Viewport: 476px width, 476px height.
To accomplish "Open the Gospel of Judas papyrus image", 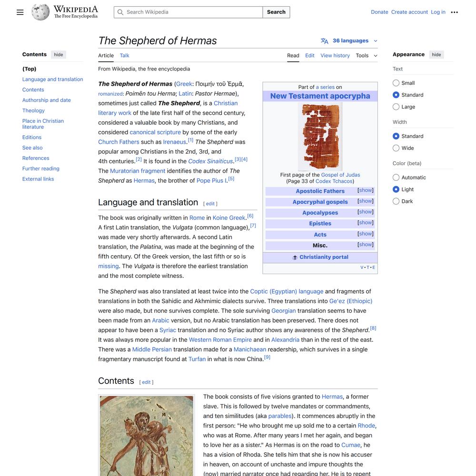I will (320, 137).
